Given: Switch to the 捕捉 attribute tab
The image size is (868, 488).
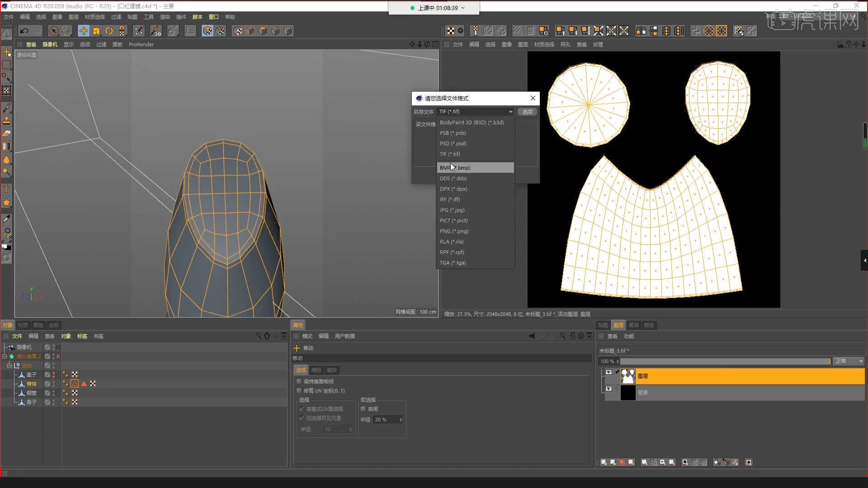Looking at the screenshot, I should [316, 370].
